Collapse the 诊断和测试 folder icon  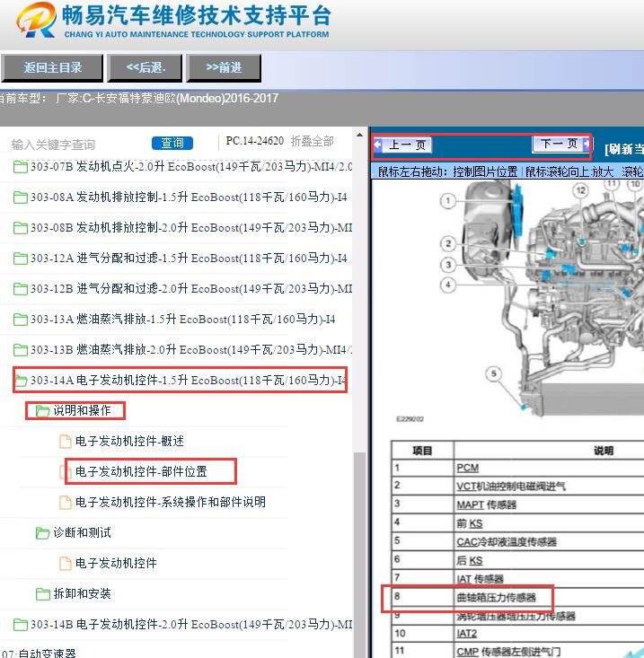pyautogui.click(x=42, y=533)
